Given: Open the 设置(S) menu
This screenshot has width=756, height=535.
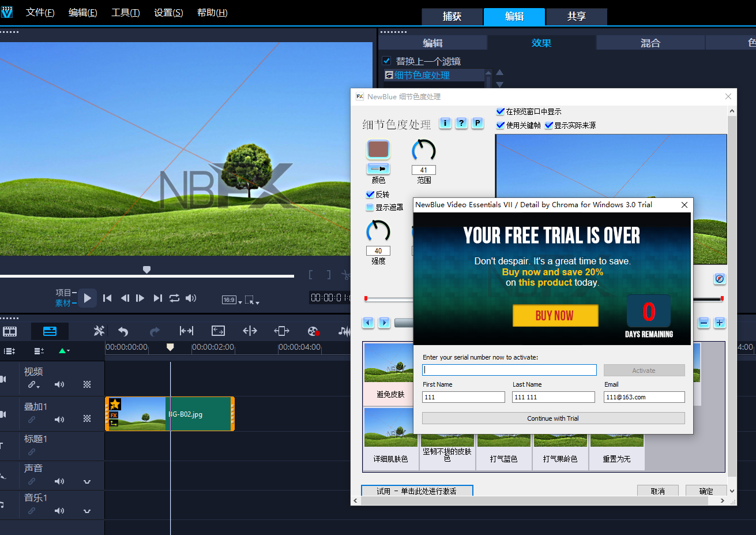Looking at the screenshot, I should pos(169,13).
